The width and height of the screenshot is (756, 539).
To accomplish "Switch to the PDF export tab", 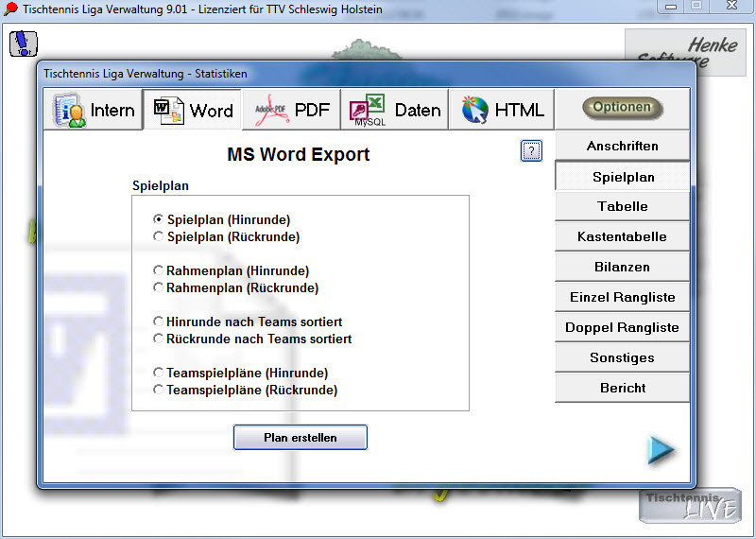I will click(x=292, y=111).
